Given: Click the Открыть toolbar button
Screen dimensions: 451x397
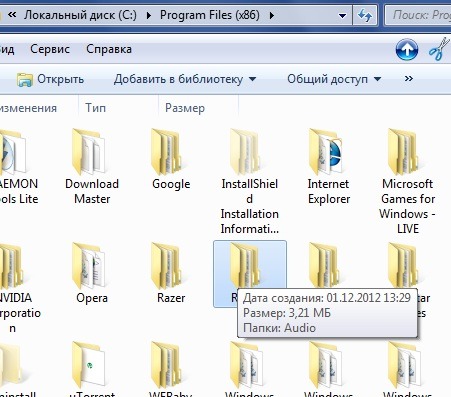Looking at the screenshot, I should [x=50, y=79].
